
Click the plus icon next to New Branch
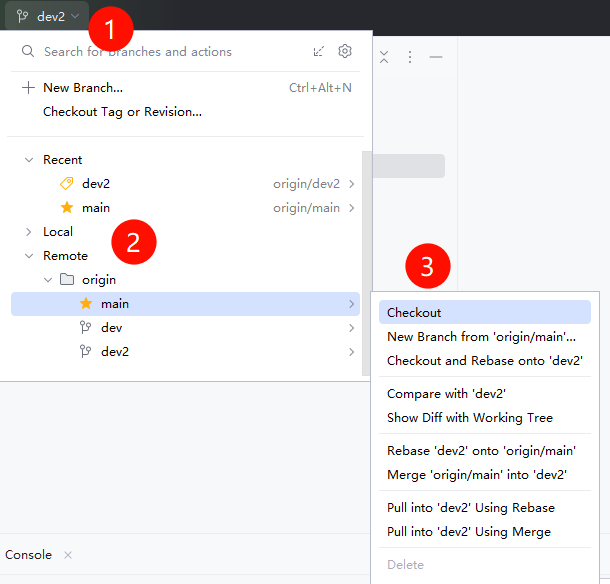coord(28,88)
